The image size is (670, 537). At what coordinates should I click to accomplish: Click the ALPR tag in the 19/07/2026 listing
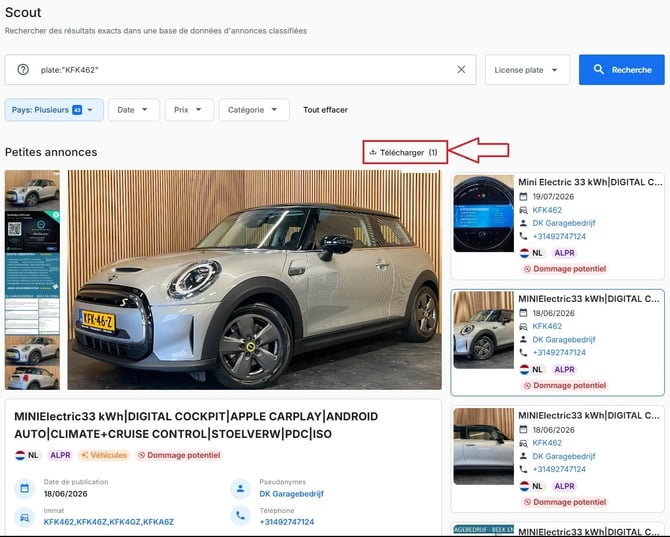(564, 253)
